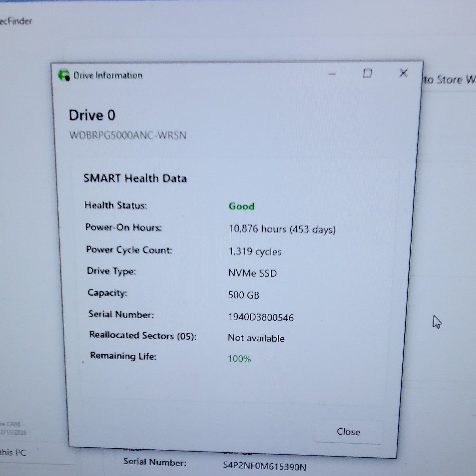The image size is (476, 476).
Task: Click the WDBRPG5000ANC-WRSN model text
Action: point(128,135)
